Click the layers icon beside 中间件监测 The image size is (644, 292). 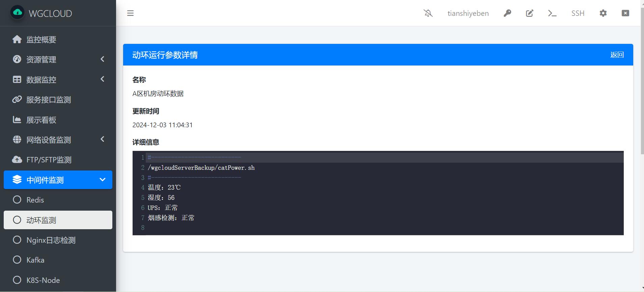[17, 180]
